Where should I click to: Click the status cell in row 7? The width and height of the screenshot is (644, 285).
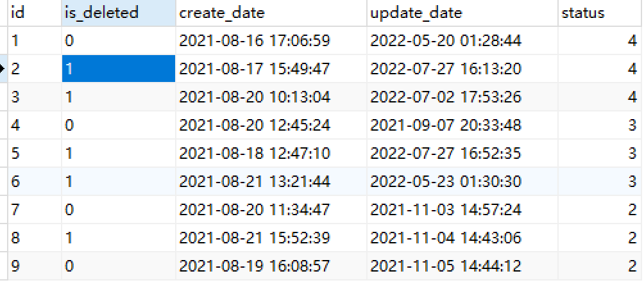tap(600, 209)
